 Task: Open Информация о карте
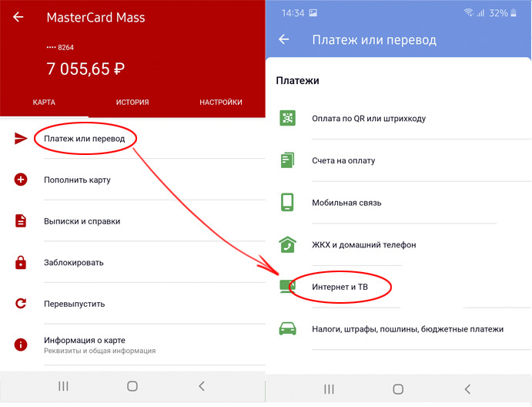[132, 345]
